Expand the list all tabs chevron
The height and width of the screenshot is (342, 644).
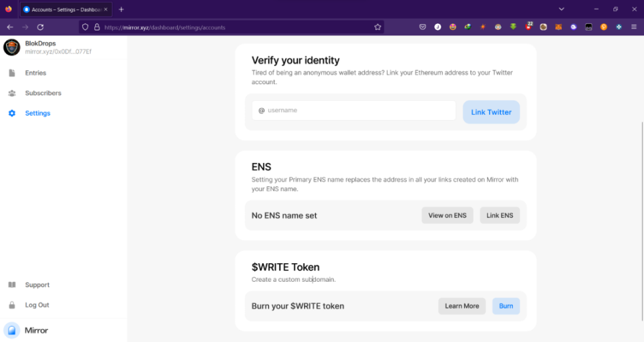tap(561, 9)
